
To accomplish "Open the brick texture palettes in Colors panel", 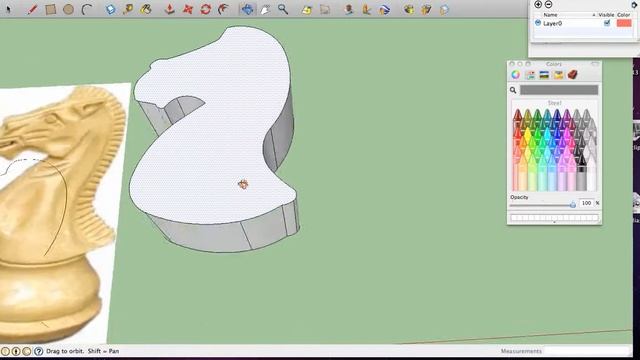I will [x=572, y=75].
